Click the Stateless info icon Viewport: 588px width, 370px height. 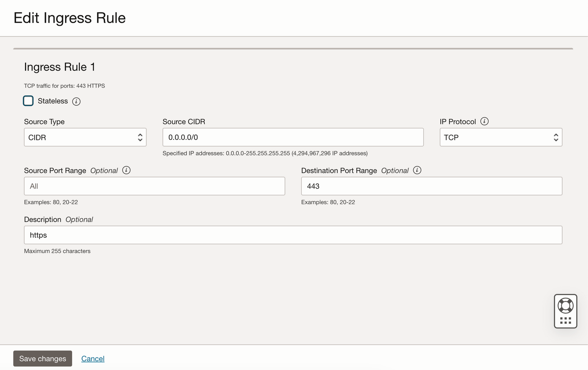pos(76,101)
